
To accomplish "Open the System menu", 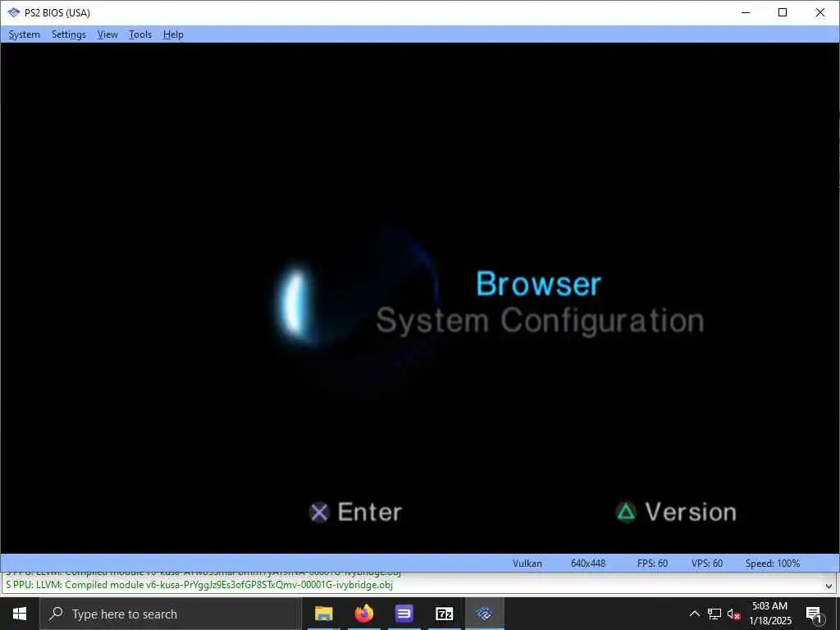I will pos(24,34).
